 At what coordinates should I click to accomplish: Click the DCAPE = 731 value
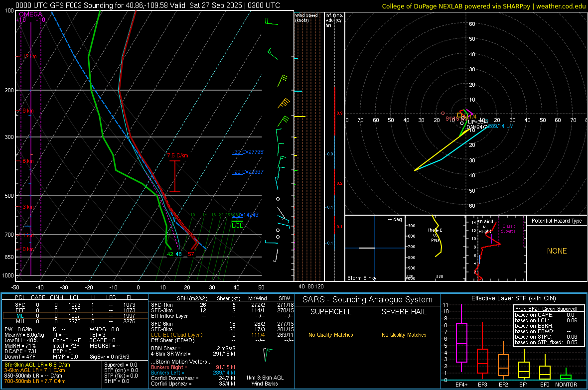tap(20, 351)
